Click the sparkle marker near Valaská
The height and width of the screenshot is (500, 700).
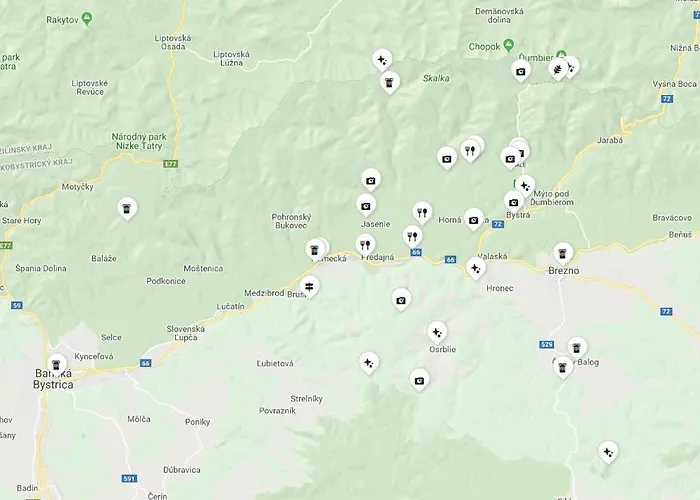pos(475,268)
